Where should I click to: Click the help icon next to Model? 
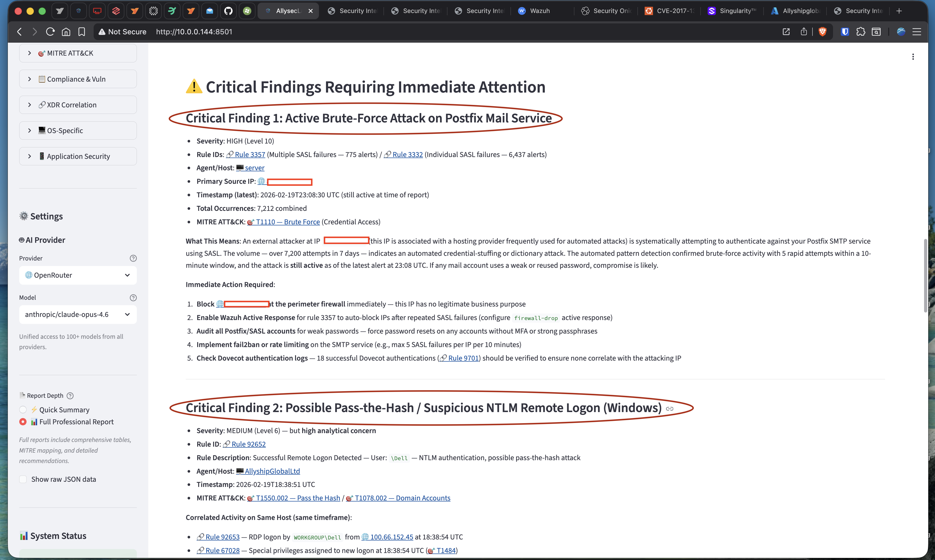coord(133,297)
